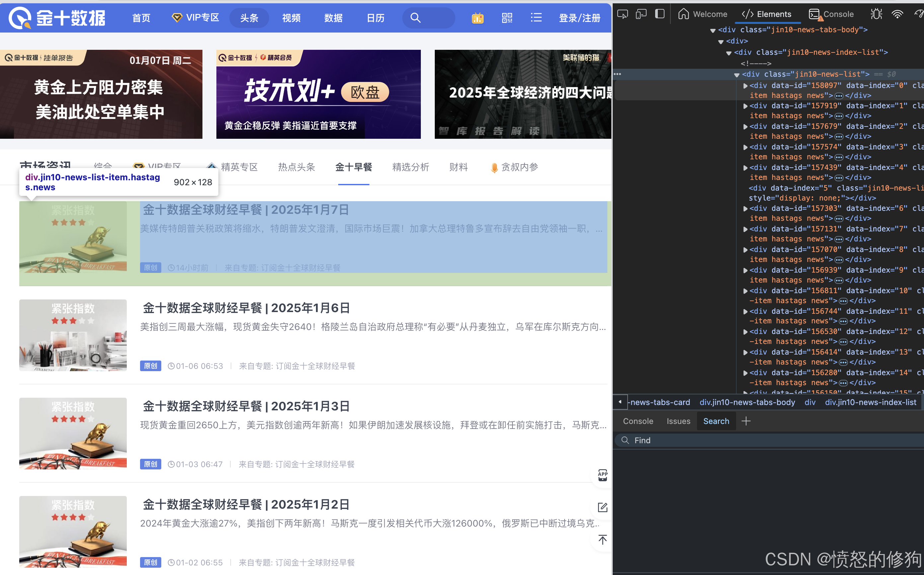Click the floating edit feedback icon
The width and height of the screenshot is (924, 575).
coord(602,507)
